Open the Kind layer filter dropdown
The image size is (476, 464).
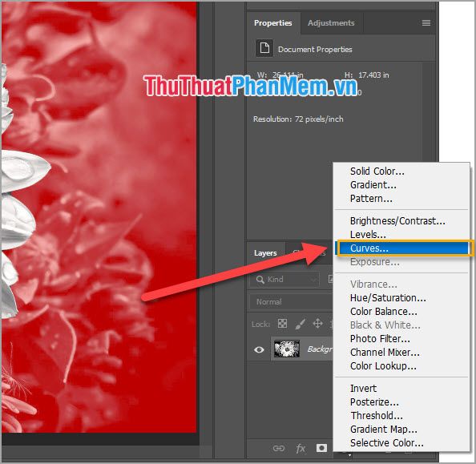(284, 280)
